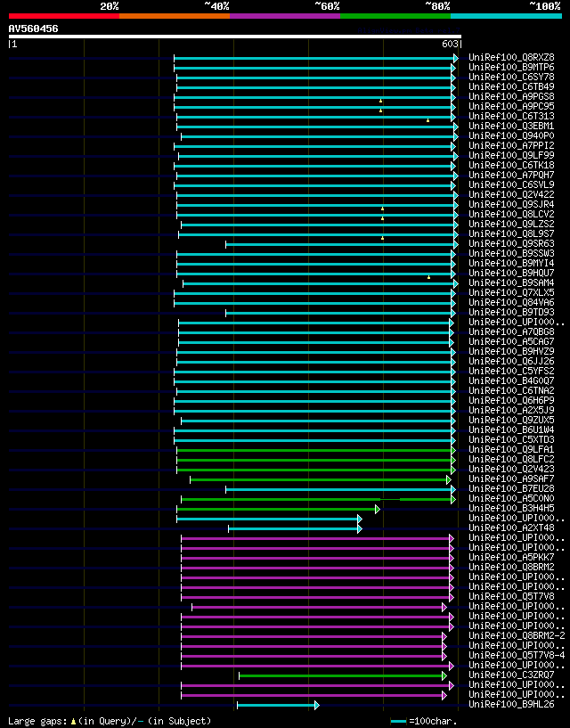Click the UniRef100_A2XT48 label
The width and height of the screenshot is (570, 728).
click(511, 528)
